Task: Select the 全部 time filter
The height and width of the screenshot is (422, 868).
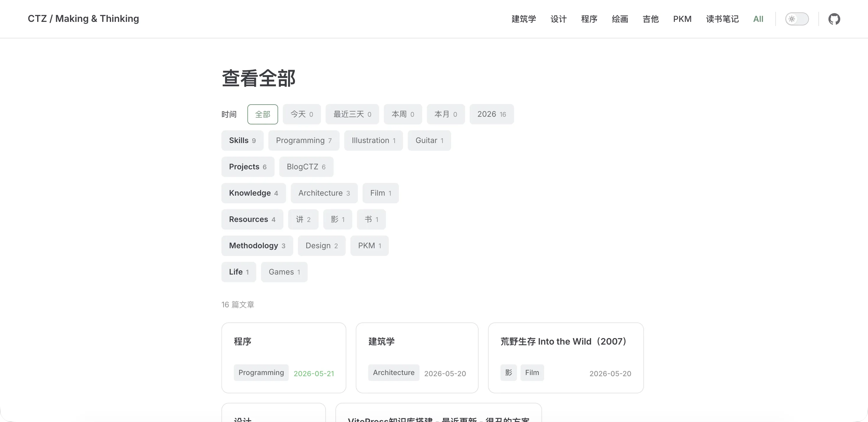Action: pos(262,114)
